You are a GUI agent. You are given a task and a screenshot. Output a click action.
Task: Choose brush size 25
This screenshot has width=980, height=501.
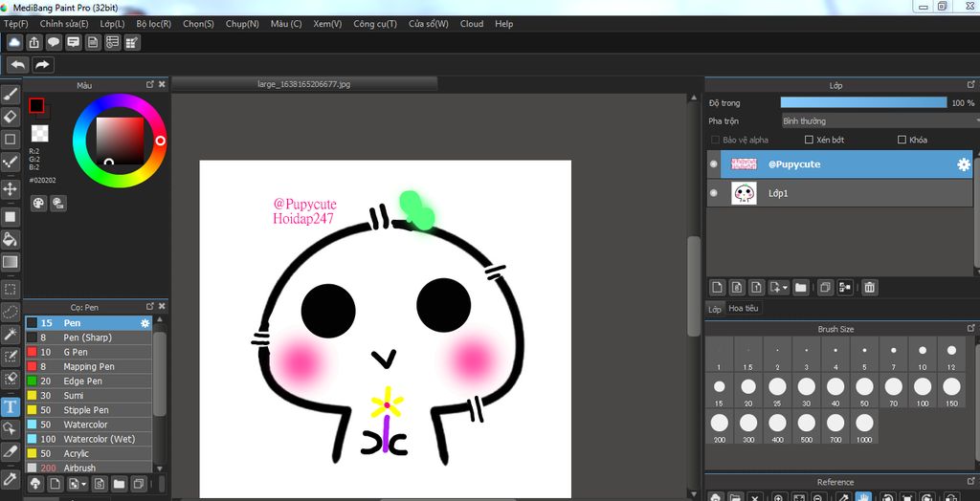[x=777, y=391]
